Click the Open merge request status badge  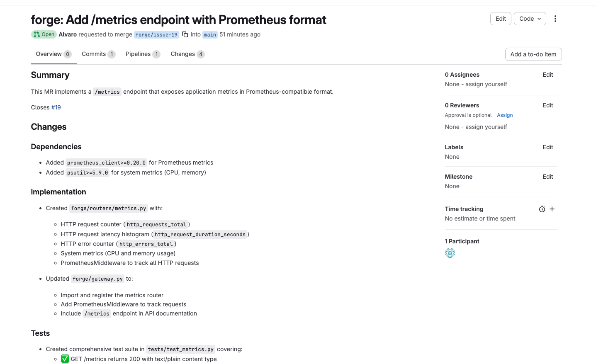[44, 34]
